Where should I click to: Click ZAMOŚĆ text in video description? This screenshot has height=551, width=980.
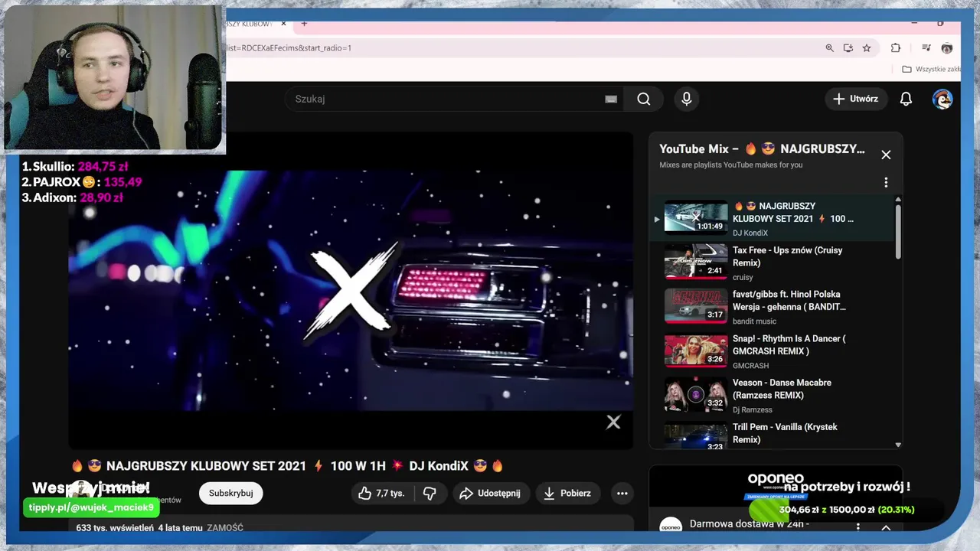(x=225, y=528)
